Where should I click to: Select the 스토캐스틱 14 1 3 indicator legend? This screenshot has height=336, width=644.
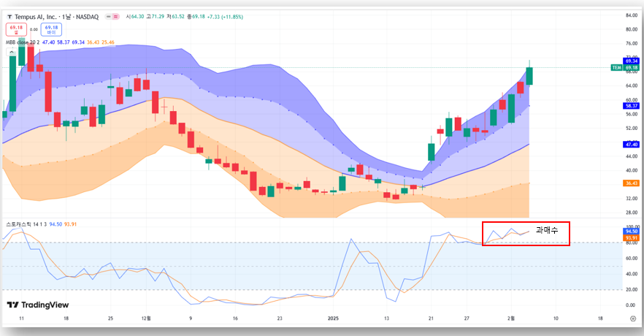(x=26, y=224)
